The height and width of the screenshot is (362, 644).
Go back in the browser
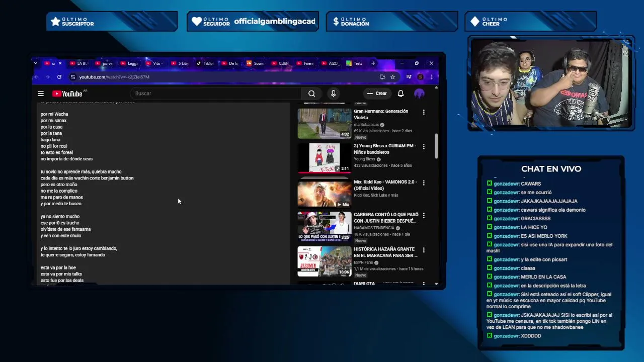tap(36, 77)
